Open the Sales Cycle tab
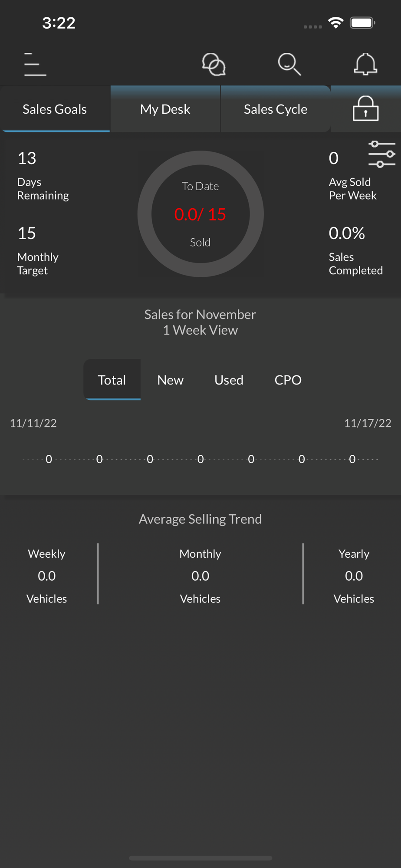The height and width of the screenshot is (868, 401). (x=276, y=109)
